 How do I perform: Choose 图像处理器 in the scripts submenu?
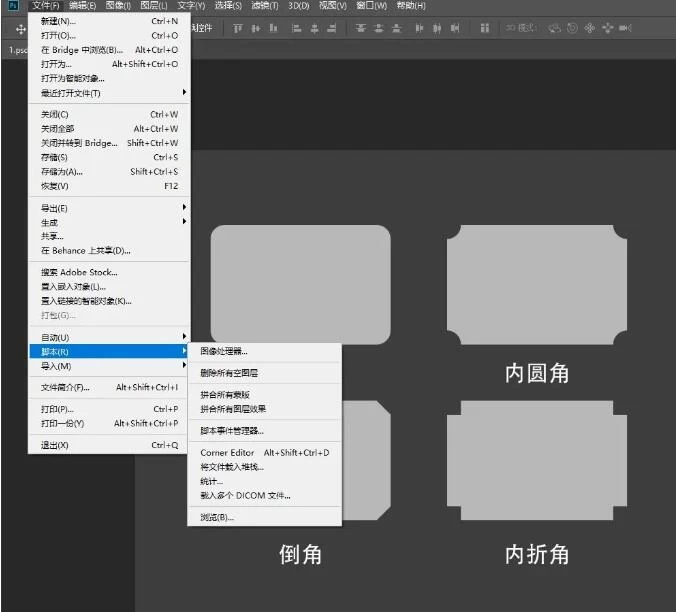click(x=224, y=351)
